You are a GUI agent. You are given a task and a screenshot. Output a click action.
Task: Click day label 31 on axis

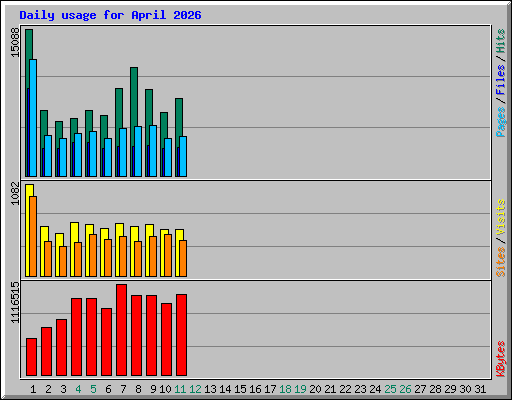point(480,389)
